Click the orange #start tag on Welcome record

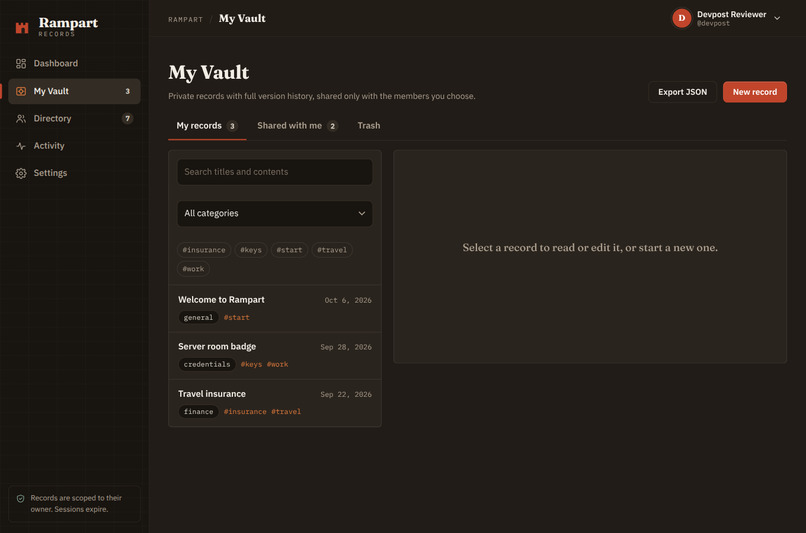[237, 318]
